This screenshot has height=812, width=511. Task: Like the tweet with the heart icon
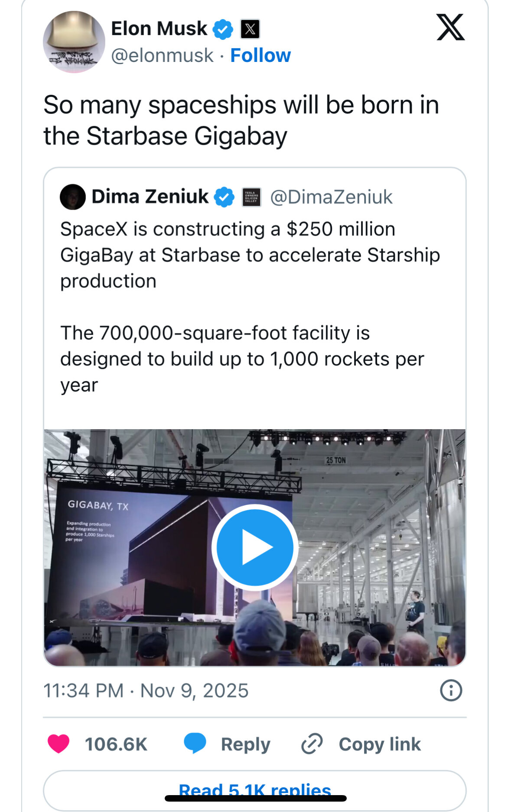click(59, 744)
